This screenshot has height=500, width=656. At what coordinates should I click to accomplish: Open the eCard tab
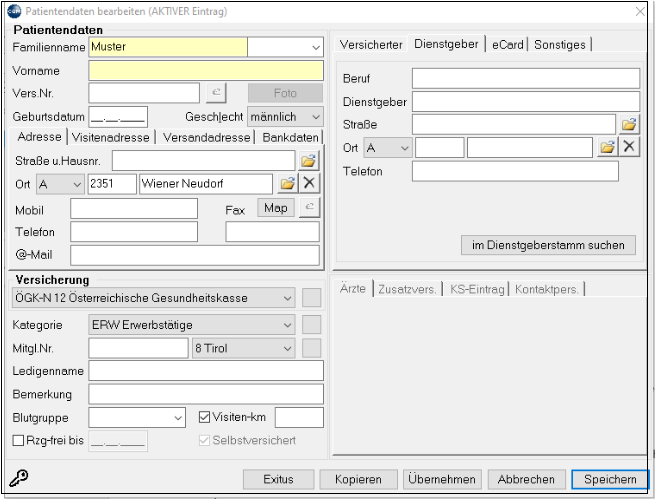click(x=507, y=44)
